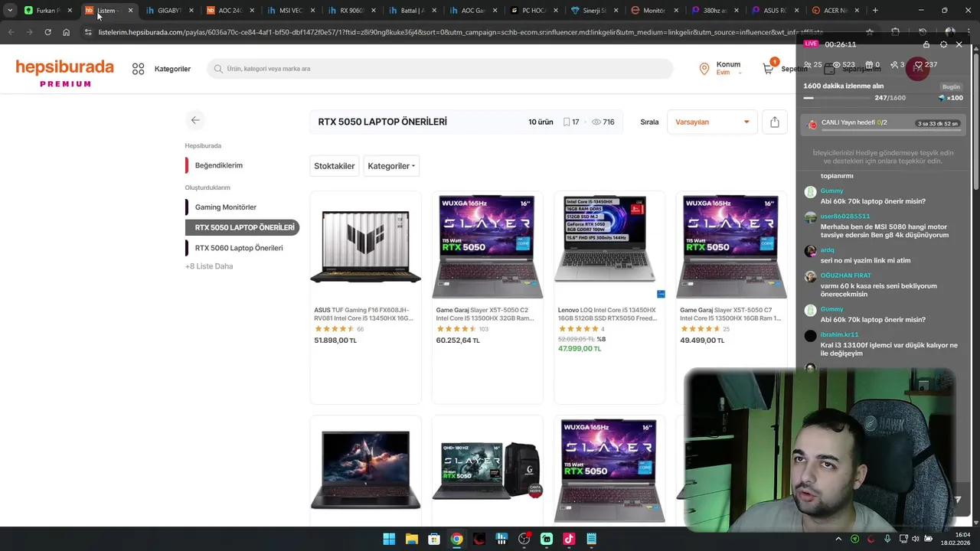
Task: Click the share list icon button
Action: (x=775, y=122)
